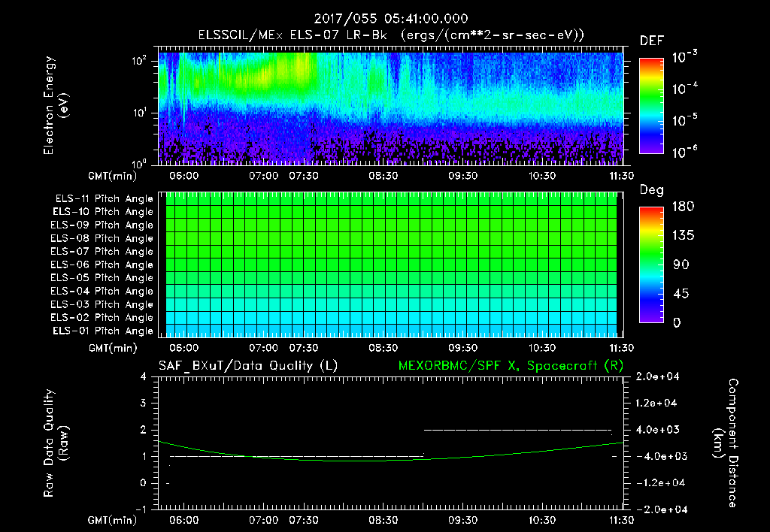Select the ELS-10 Pitch Angle row label
The height and width of the screenshot is (532, 770).
click(x=103, y=212)
